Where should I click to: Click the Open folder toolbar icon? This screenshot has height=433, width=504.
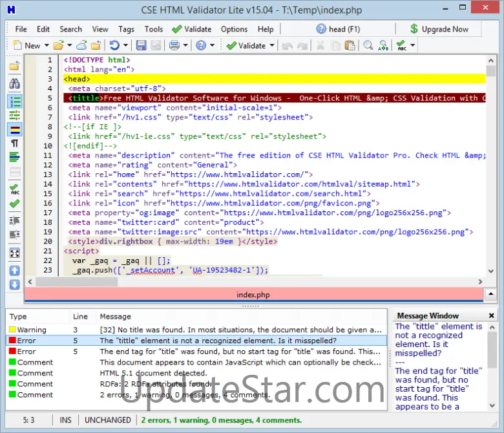click(59, 46)
